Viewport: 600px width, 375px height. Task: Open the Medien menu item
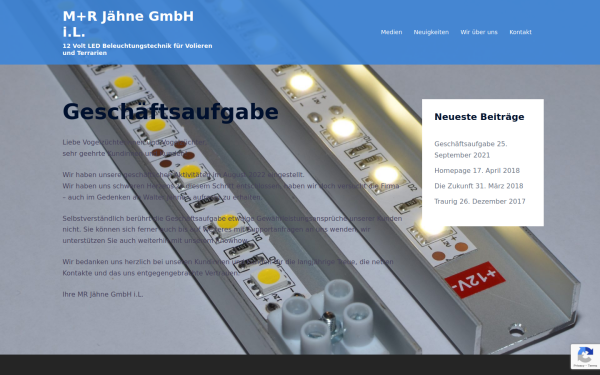[x=391, y=32]
